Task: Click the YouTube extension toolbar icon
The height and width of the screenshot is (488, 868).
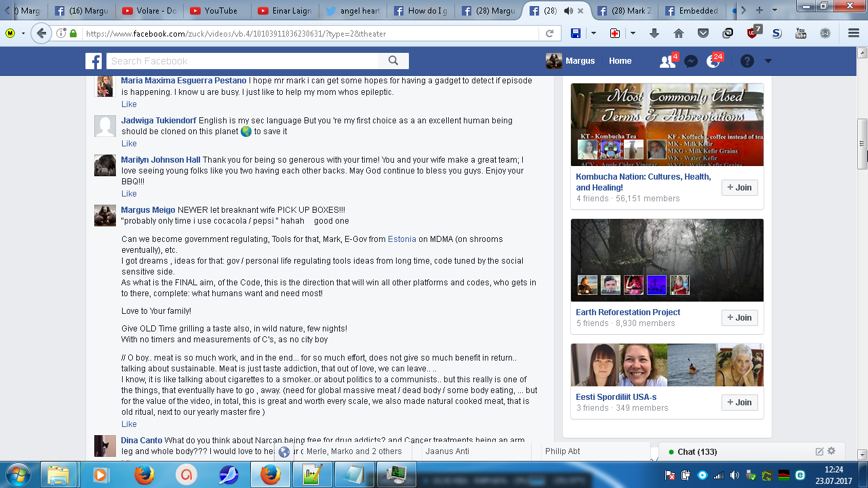Action: coord(801,33)
